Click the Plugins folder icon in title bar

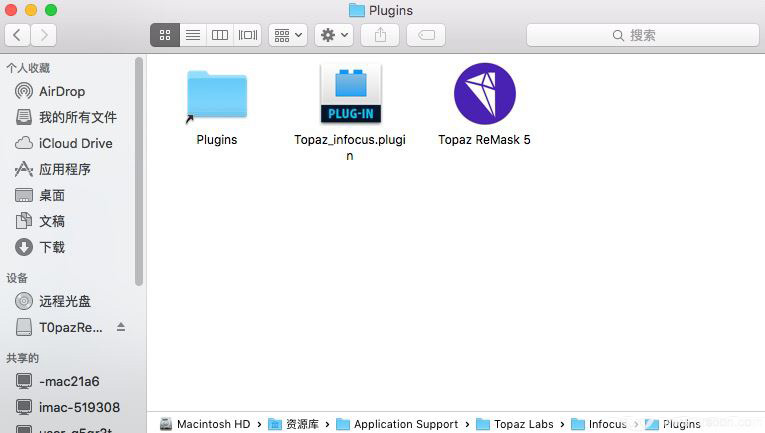coord(357,10)
